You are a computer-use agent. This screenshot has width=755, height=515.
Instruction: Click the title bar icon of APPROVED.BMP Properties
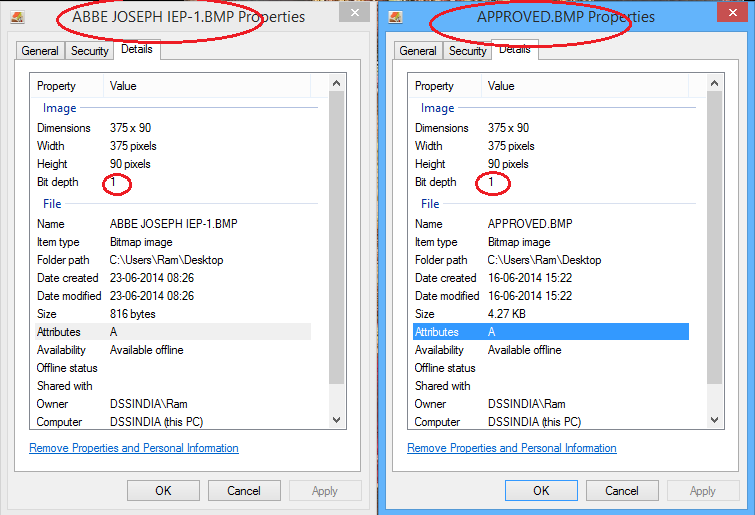coord(395,17)
